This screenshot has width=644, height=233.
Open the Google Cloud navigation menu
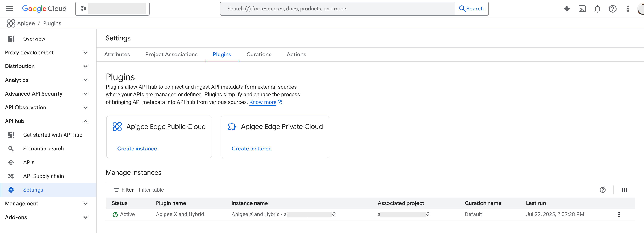click(x=9, y=9)
